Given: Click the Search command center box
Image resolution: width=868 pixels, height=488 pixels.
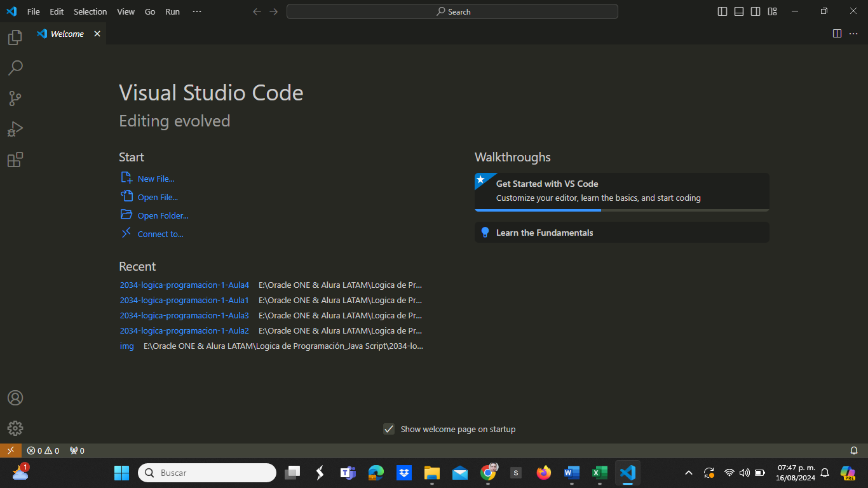Looking at the screenshot, I should pyautogui.click(x=452, y=11).
